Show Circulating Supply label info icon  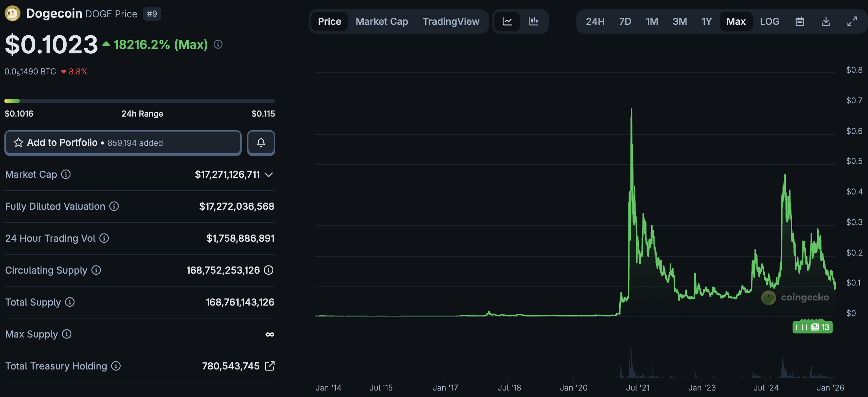(96, 270)
